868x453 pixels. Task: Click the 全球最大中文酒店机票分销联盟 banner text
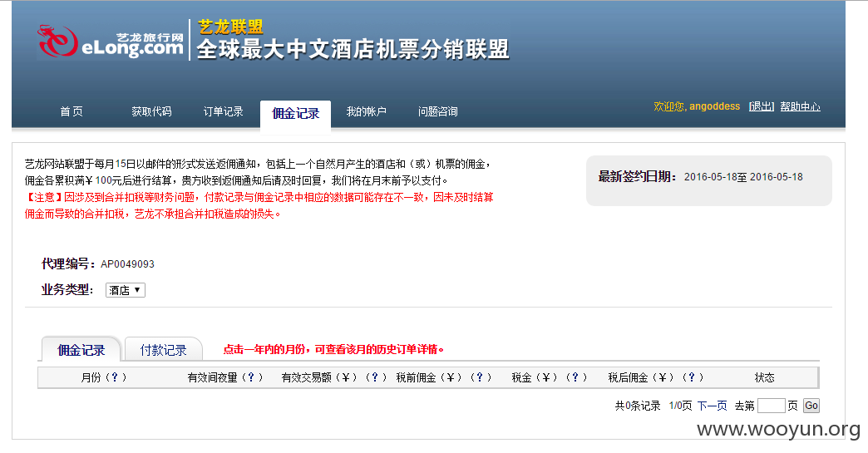[x=353, y=49]
